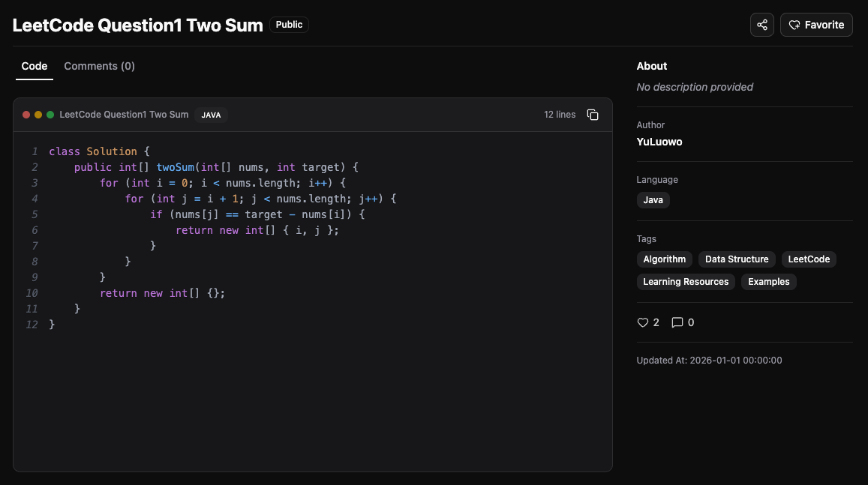
Task: Open the Comments (0) tab
Action: 99,67
